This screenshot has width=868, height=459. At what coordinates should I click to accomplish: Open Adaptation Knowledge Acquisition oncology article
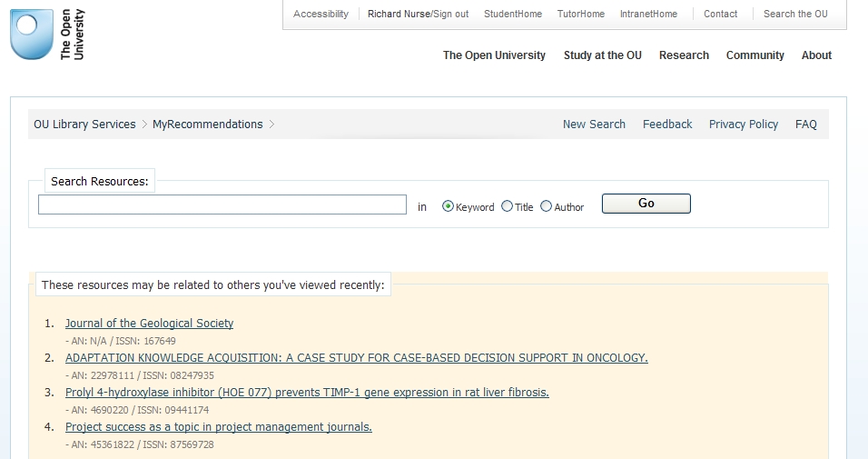[357, 357]
